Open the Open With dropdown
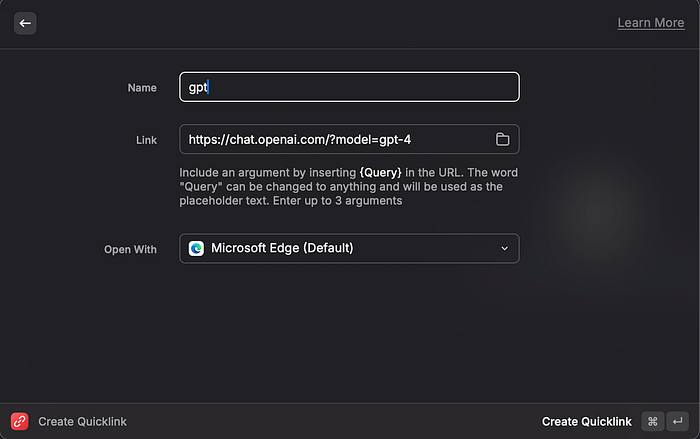 [x=349, y=248]
